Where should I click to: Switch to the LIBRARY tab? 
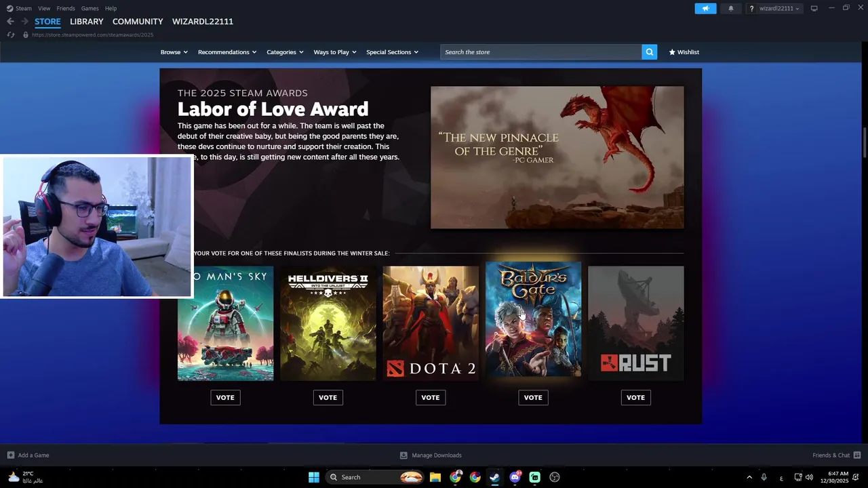pyautogui.click(x=87, y=22)
